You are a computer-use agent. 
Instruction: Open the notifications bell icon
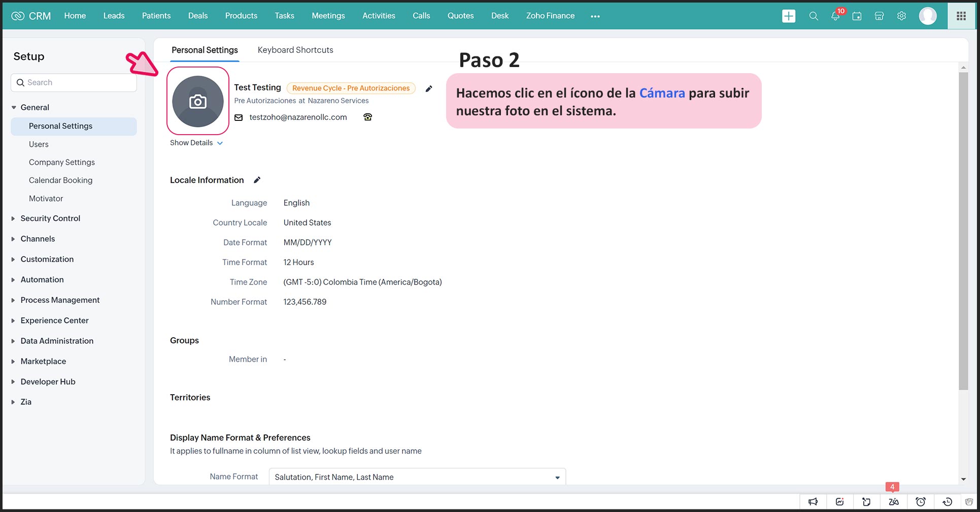point(835,16)
